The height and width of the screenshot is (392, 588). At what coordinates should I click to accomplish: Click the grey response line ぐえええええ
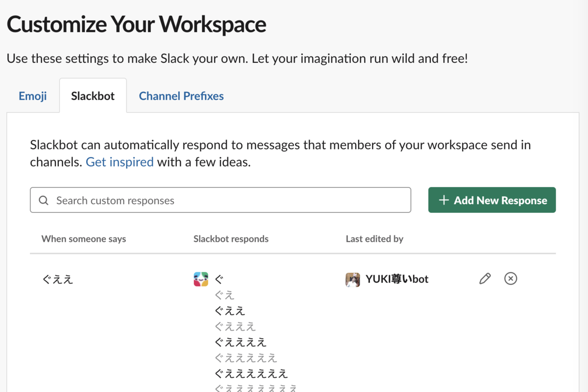coord(246,358)
